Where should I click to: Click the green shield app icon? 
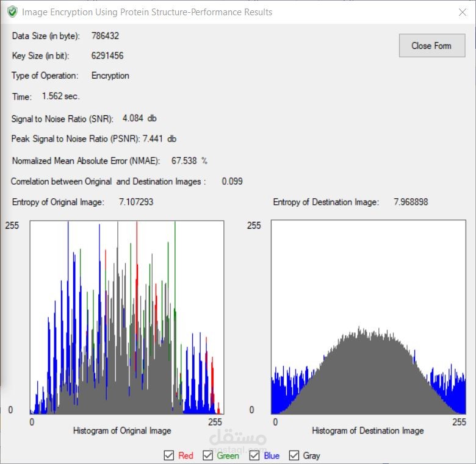12,12
